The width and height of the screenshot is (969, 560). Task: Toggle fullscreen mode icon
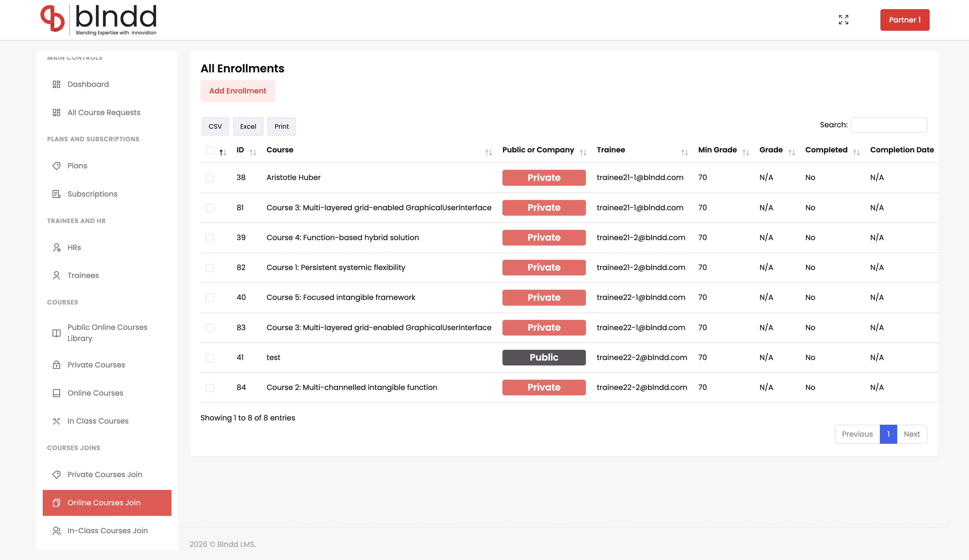tap(843, 20)
